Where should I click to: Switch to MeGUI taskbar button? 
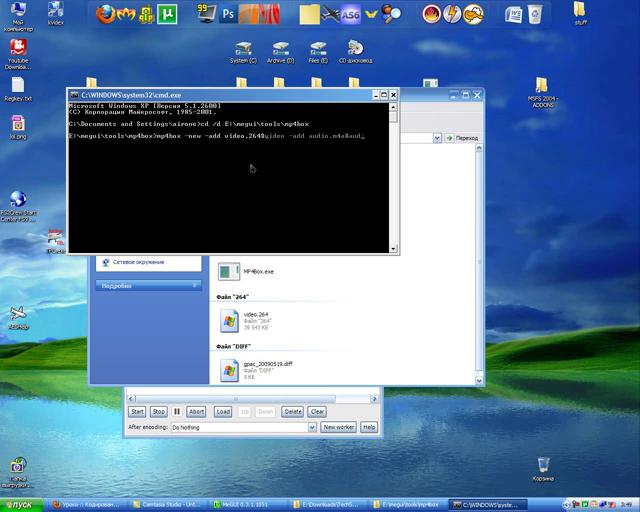coord(247,505)
